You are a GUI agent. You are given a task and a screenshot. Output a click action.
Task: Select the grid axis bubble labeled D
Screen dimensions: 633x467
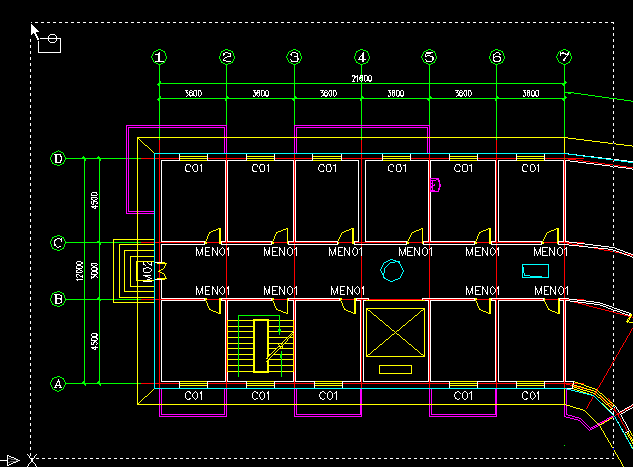pyautogui.click(x=58, y=158)
